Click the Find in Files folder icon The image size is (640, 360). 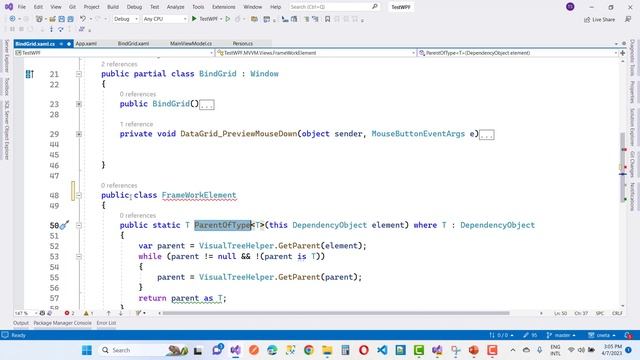(x=254, y=19)
